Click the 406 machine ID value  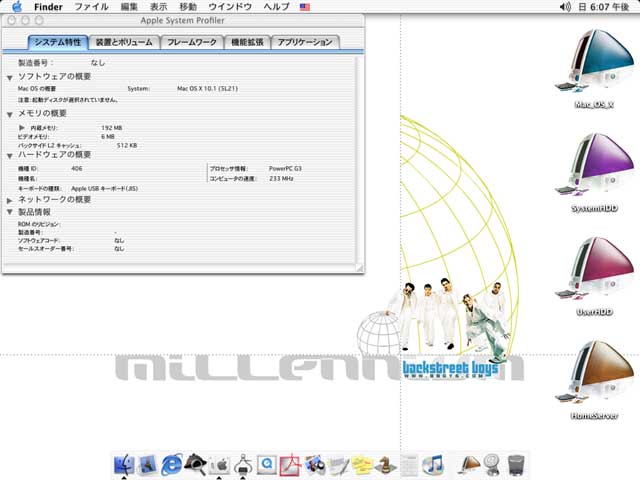click(x=76, y=168)
